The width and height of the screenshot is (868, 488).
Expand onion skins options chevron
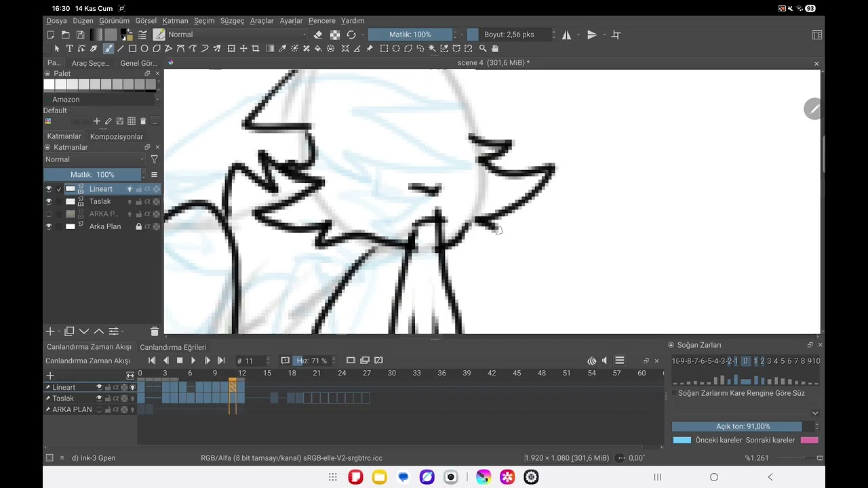tap(815, 413)
